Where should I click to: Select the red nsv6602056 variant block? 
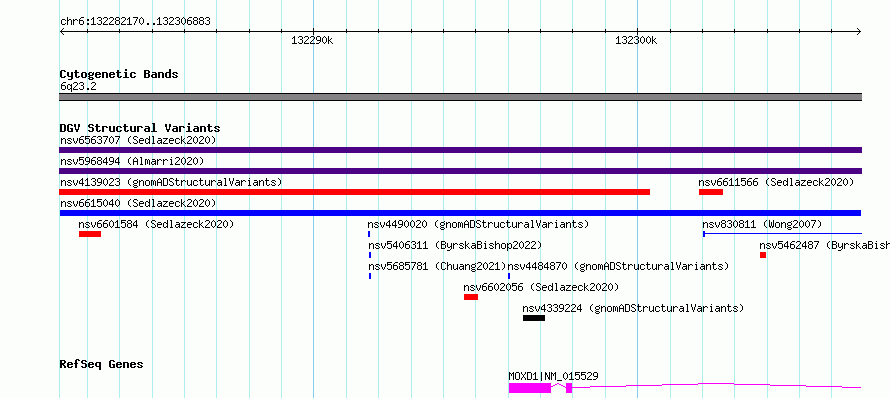coord(471,297)
